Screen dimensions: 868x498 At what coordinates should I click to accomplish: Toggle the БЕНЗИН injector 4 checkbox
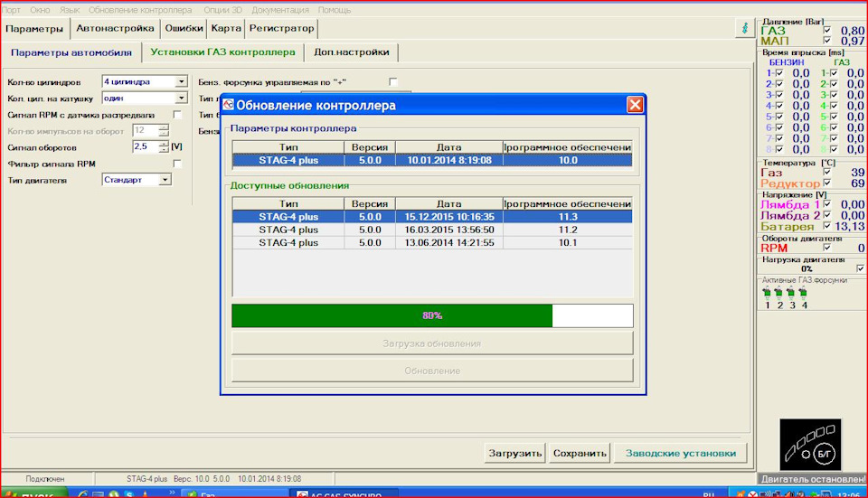point(779,106)
